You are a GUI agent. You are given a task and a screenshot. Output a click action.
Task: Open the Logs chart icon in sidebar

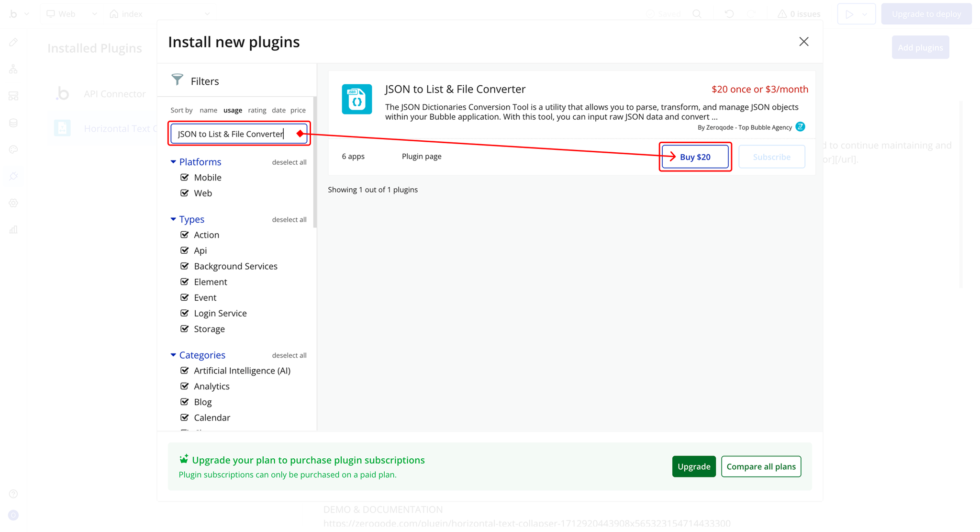tap(13, 230)
